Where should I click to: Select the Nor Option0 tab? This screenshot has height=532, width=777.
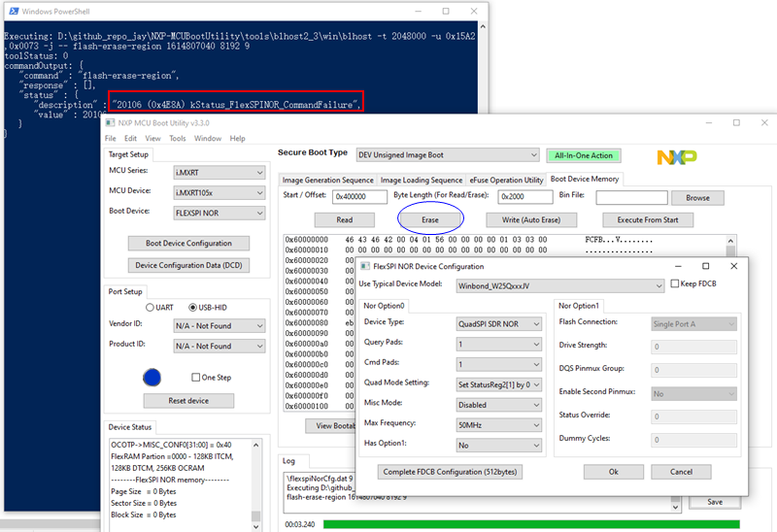point(384,306)
